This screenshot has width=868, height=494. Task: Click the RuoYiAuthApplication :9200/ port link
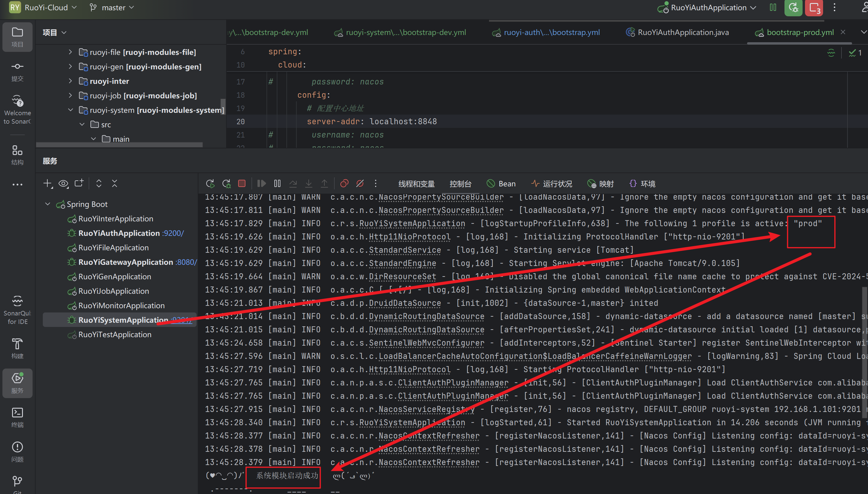(x=173, y=233)
